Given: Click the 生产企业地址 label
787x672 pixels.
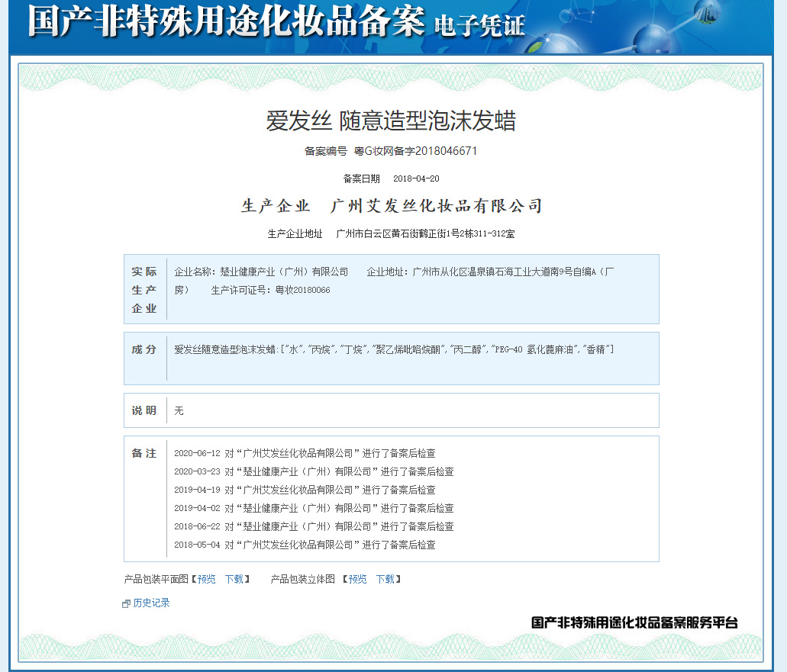Looking at the screenshot, I should (295, 233).
